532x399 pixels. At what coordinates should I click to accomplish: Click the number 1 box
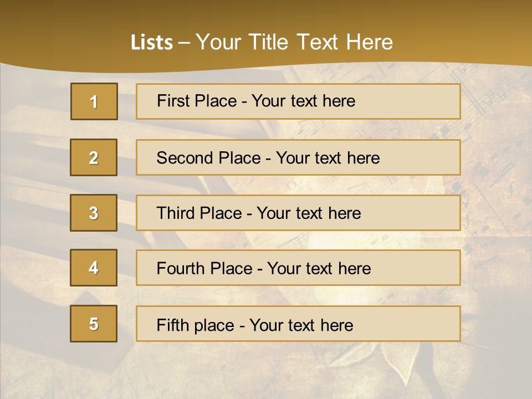coord(94,101)
